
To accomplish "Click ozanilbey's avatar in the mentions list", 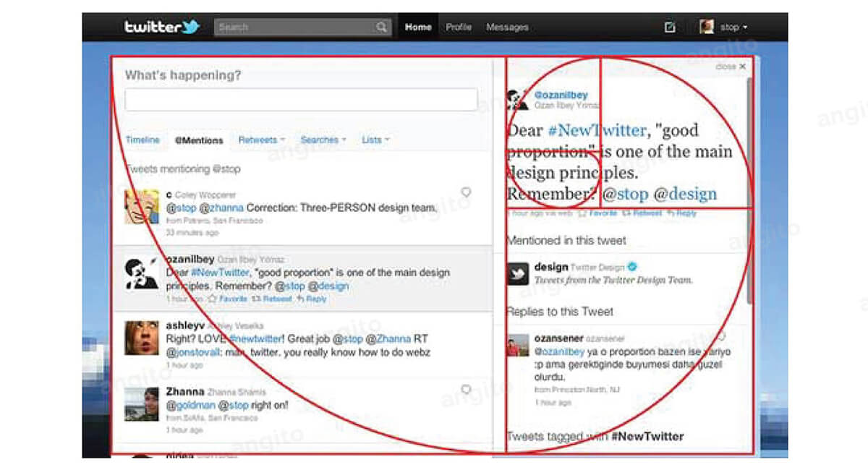I will point(141,272).
